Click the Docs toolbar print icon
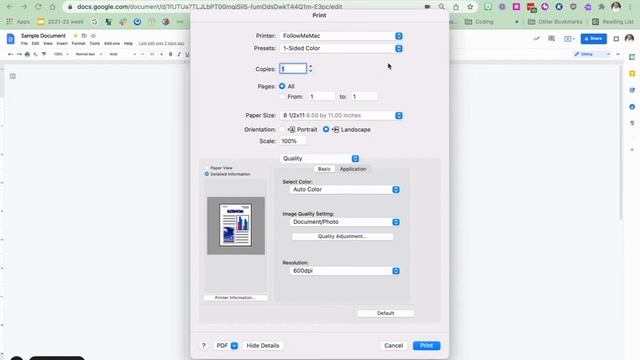 click(27, 54)
